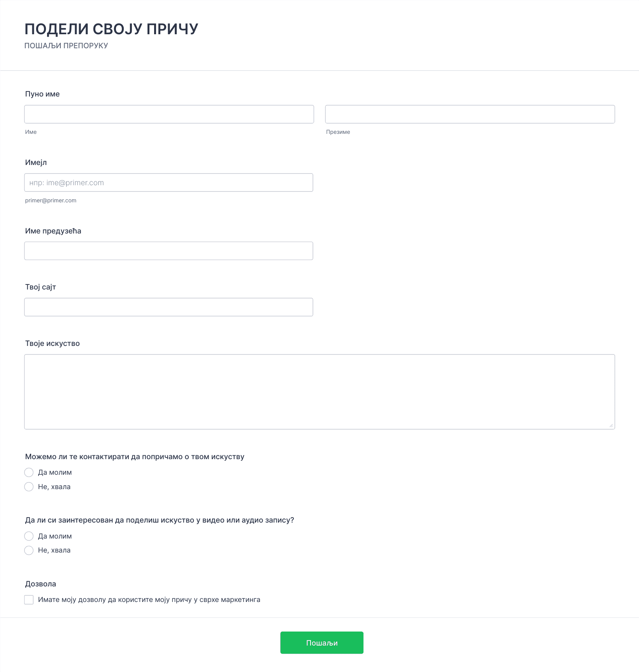Click the Пуно име label
Viewport: 639px width, 672px height.
click(x=42, y=94)
